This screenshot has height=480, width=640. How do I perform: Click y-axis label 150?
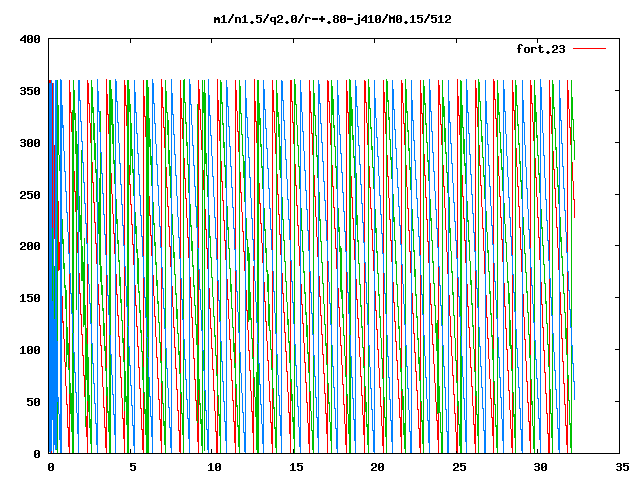[x=30, y=298]
